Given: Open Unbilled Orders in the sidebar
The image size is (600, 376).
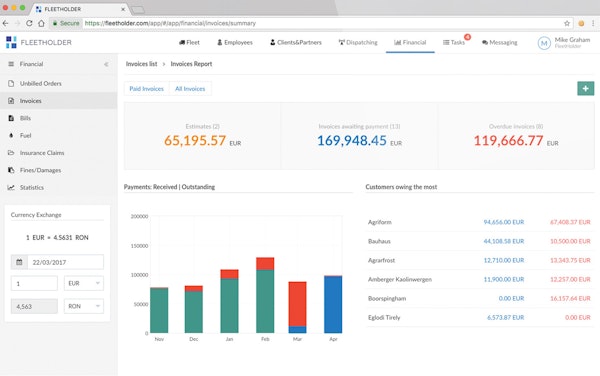Looking at the screenshot, I should pos(41,83).
